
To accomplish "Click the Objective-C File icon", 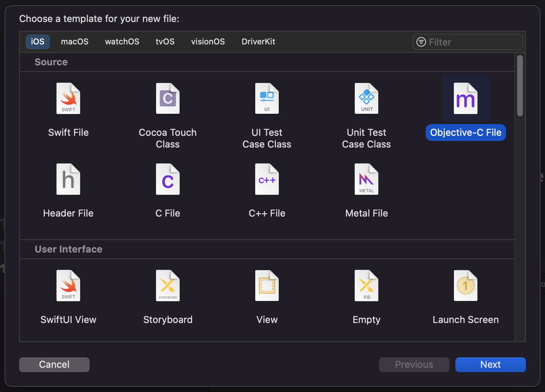I will 466,98.
